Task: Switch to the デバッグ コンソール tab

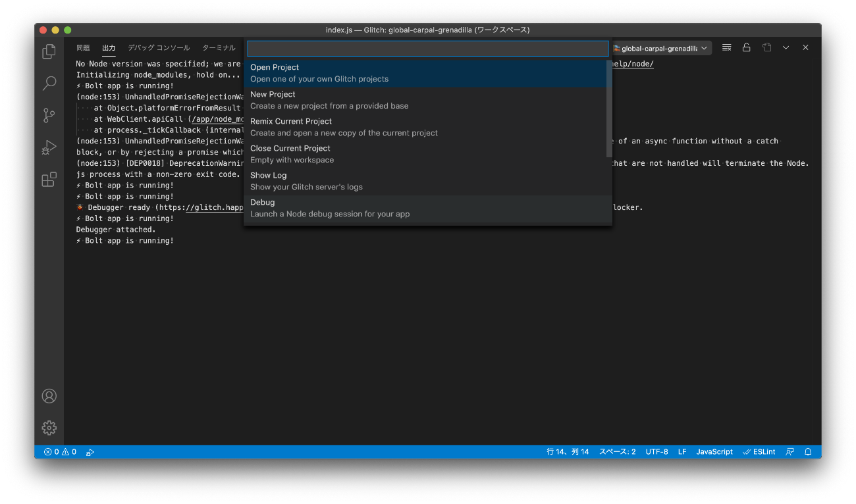Action: pos(159,48)
